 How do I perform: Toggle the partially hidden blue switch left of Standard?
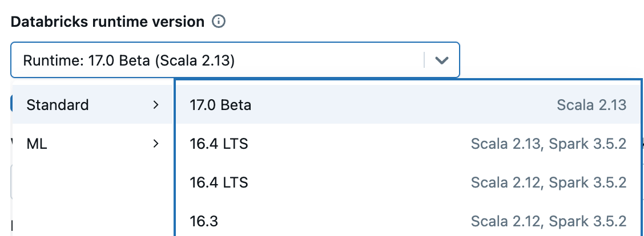pos(11,104)
